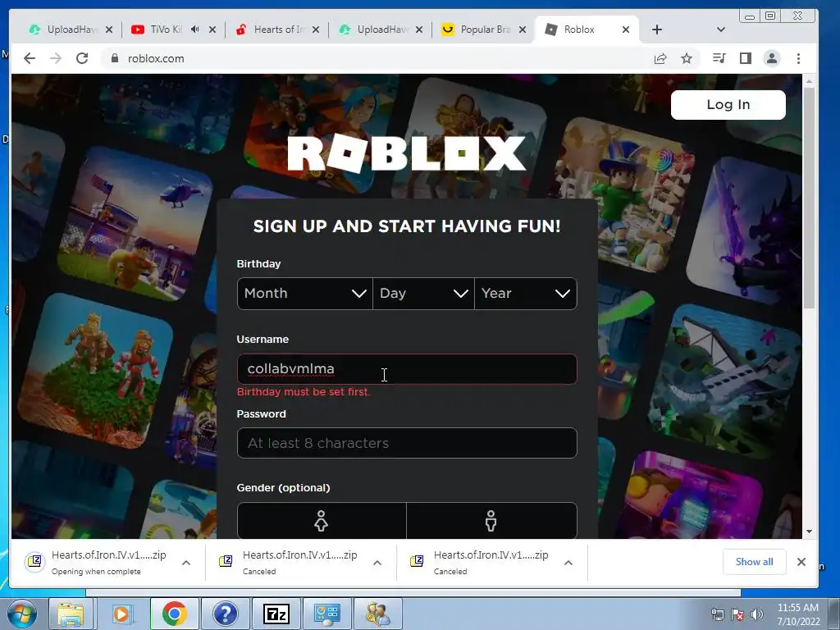Screen dimensions: 840x630
Task: Click the Username input field
Action: (407, 368)
